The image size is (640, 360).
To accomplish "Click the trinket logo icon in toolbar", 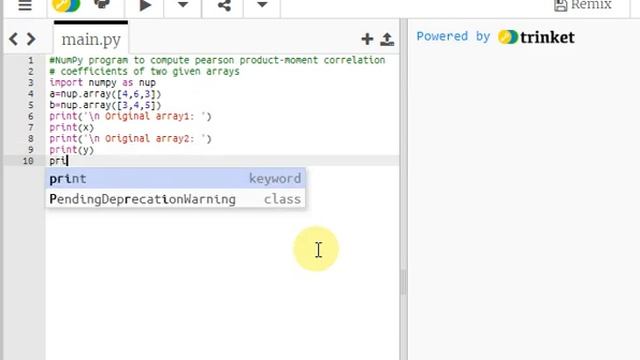I will 66,5.
